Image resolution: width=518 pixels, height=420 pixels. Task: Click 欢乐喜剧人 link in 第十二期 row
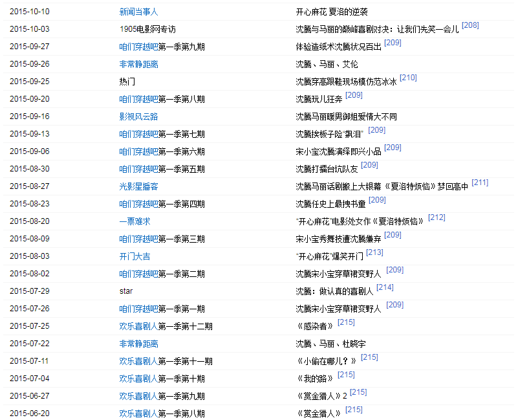click(x=138, y=326)
